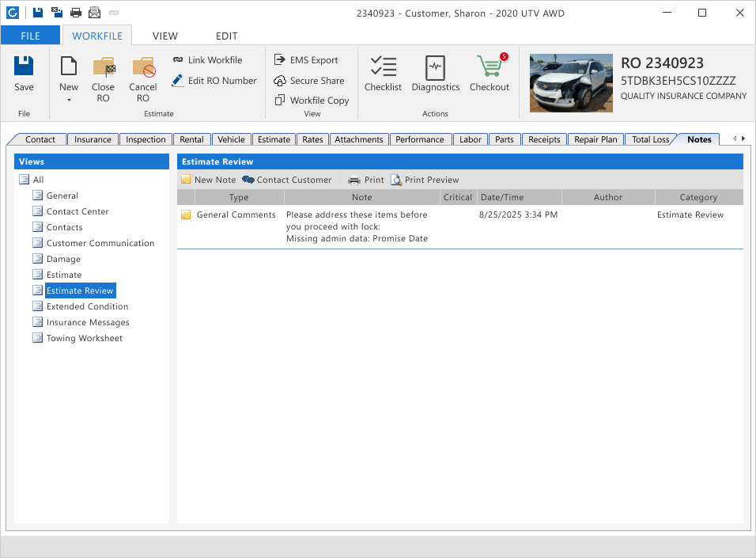Open the Attachments tab

(359, 139)
